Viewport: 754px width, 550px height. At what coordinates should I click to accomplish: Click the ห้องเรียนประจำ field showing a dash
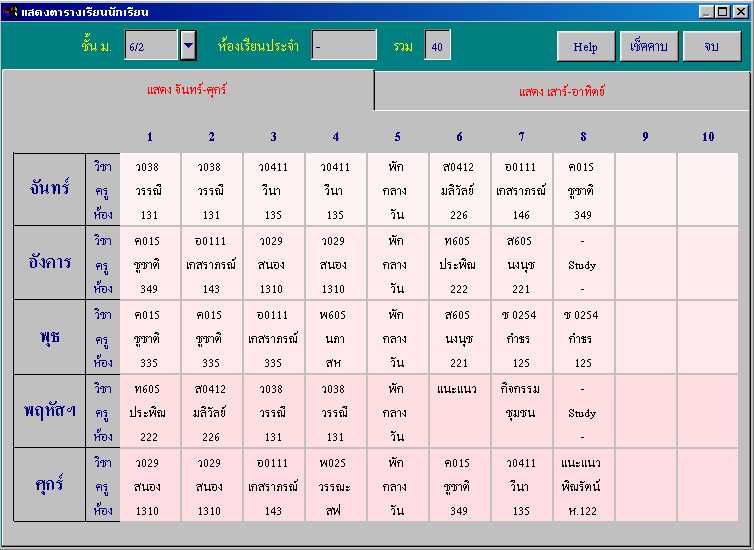[344, 46]
